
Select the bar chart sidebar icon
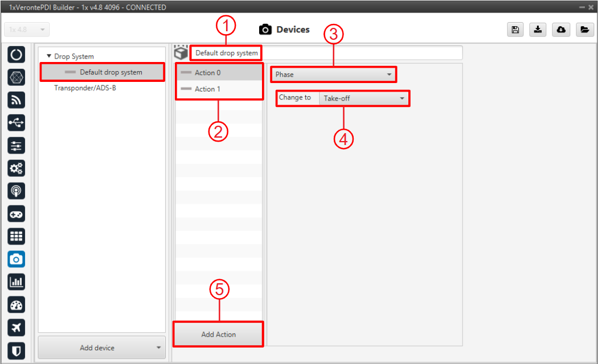(x=17, y=282)
